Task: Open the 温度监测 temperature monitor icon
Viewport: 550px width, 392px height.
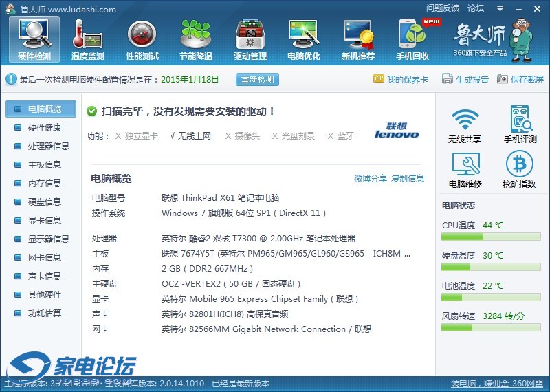Action: click(88, 39)
